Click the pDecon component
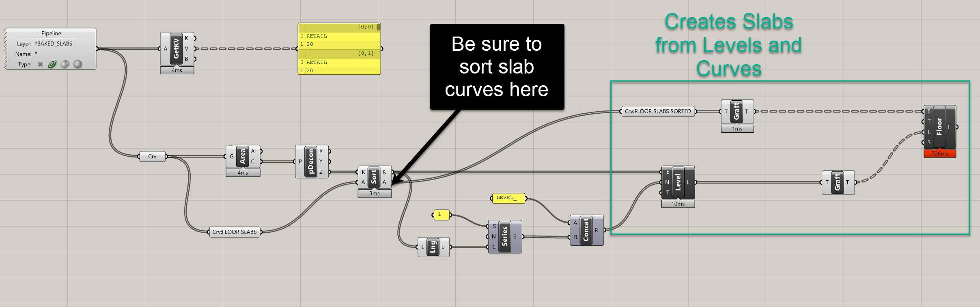Viewport: 980px width, 307px height. 311,162
